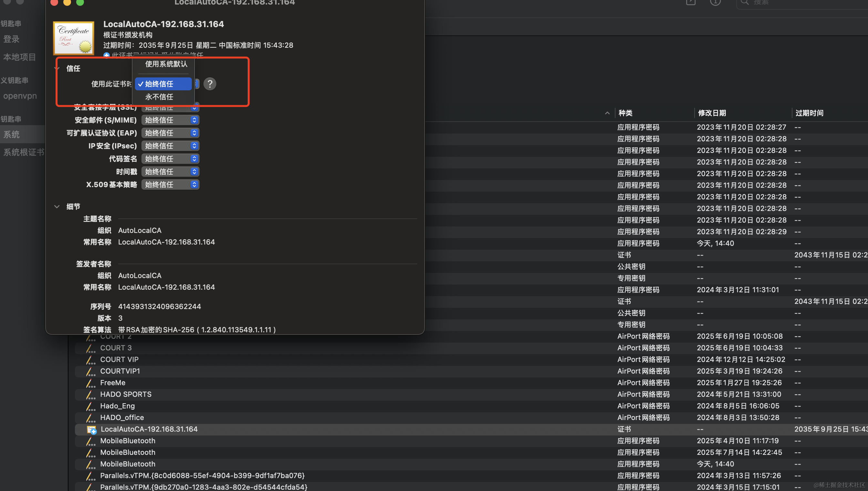Open the X.509基本策略 trust dropdown
This screenshot has height=491, width=868.
coord(170,185)
